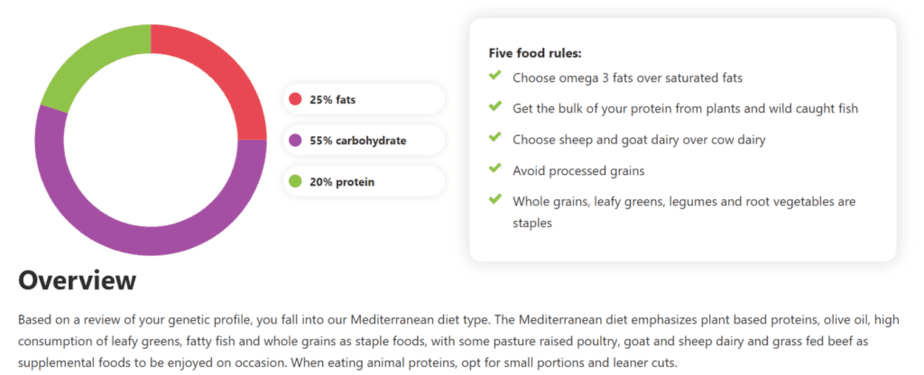Viewport: 924px width, 375px height.
Task: Click checkmark next to sheep and goat dairy rule
Action: pyautogui.click(x=495, y=137)
